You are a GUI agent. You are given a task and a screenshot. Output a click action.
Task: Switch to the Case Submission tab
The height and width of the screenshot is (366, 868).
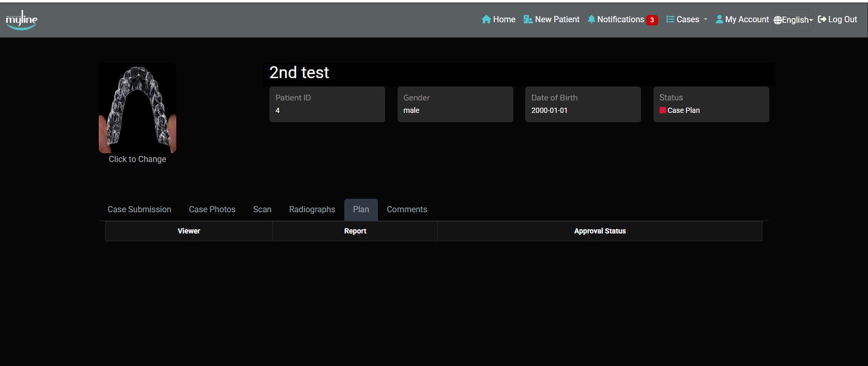[139, 210]
